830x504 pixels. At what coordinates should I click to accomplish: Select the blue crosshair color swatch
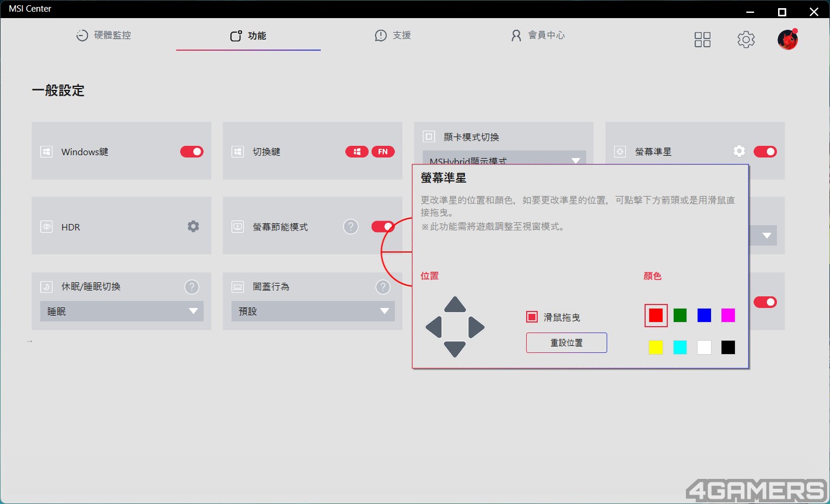pyautogui.click(x=704, y=316)
